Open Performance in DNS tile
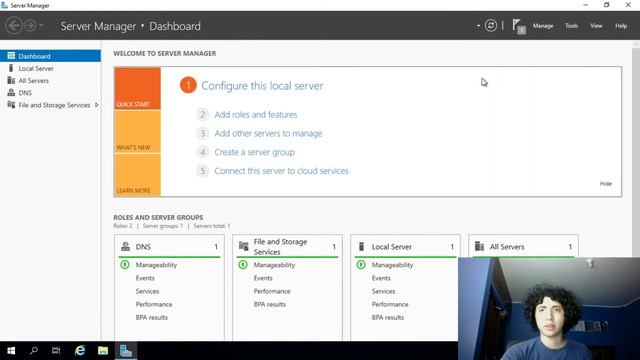Screen dimensions: 640x360 coord(154,304)
